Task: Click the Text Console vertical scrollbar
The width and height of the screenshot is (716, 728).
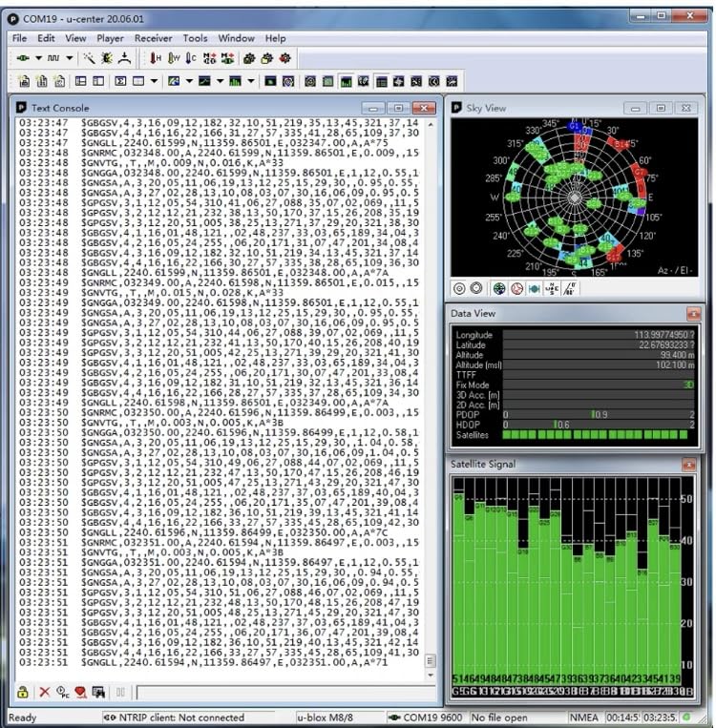Action: click(x=431, y=399)
